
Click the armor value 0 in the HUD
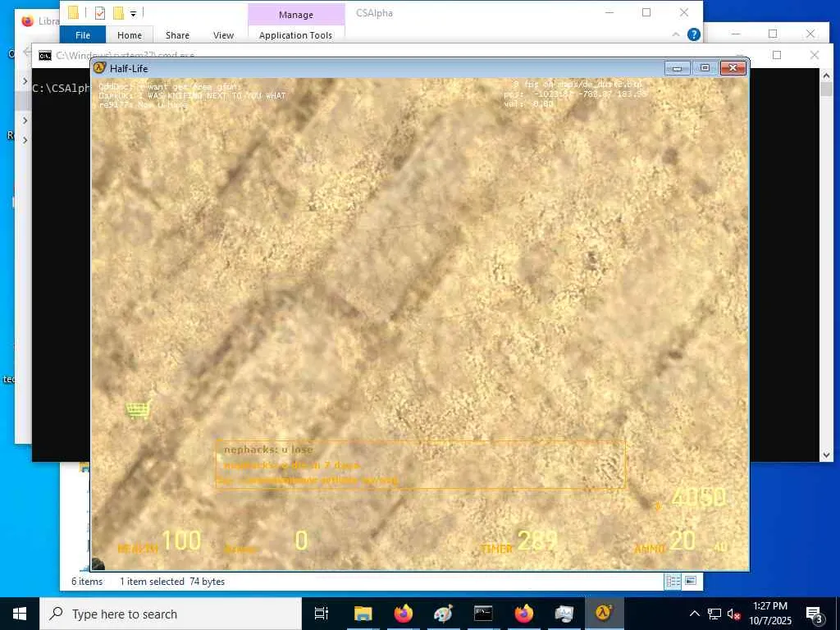tap(302, 541)
